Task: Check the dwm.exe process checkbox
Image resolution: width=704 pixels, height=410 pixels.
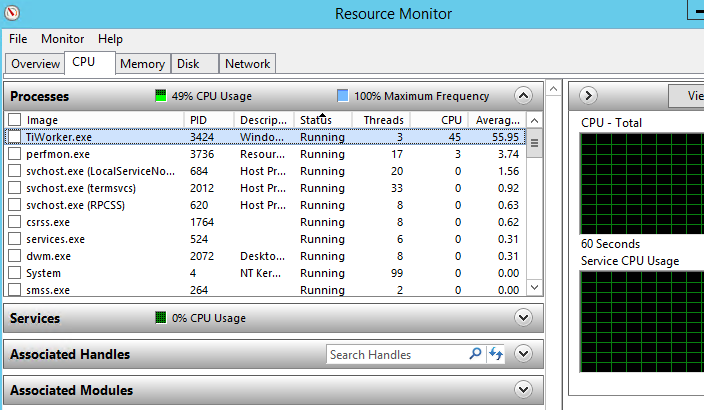Action: click(14, 256)
